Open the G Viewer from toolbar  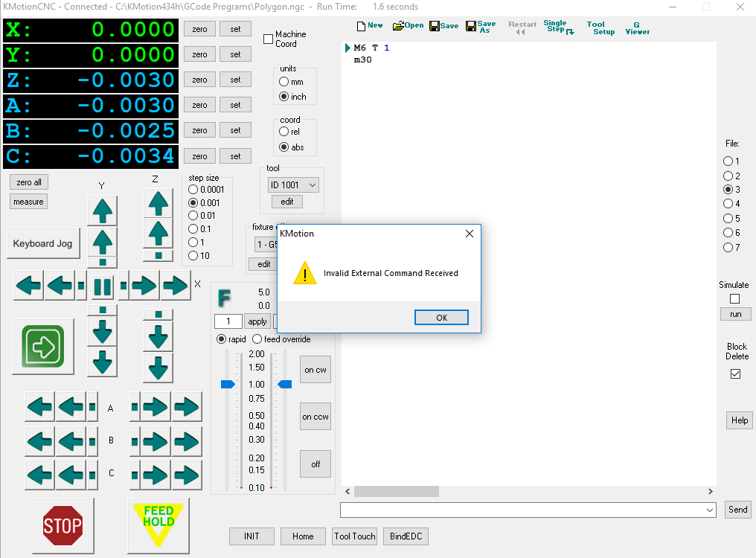pos(637,28)
